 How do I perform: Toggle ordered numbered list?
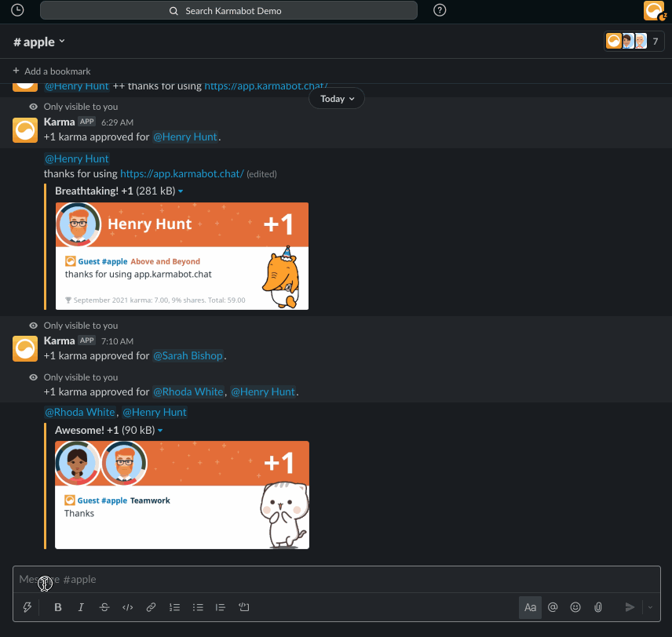coord(174,607)
